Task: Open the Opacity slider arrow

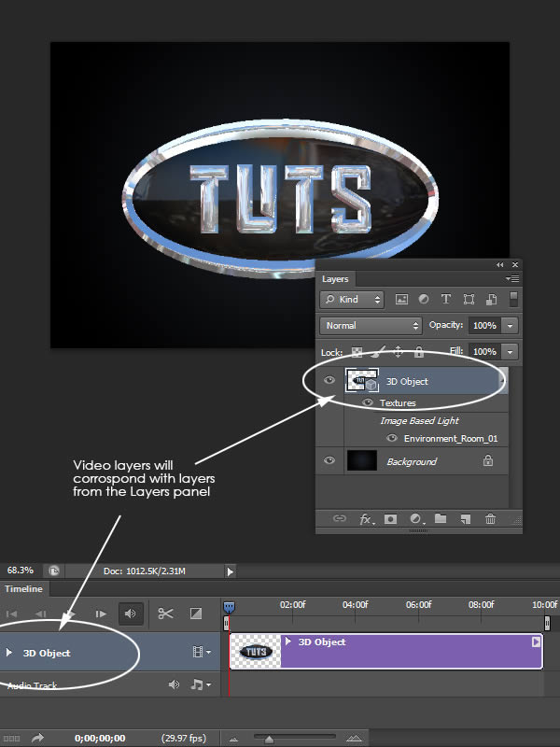Action: (x=510, y=325)
